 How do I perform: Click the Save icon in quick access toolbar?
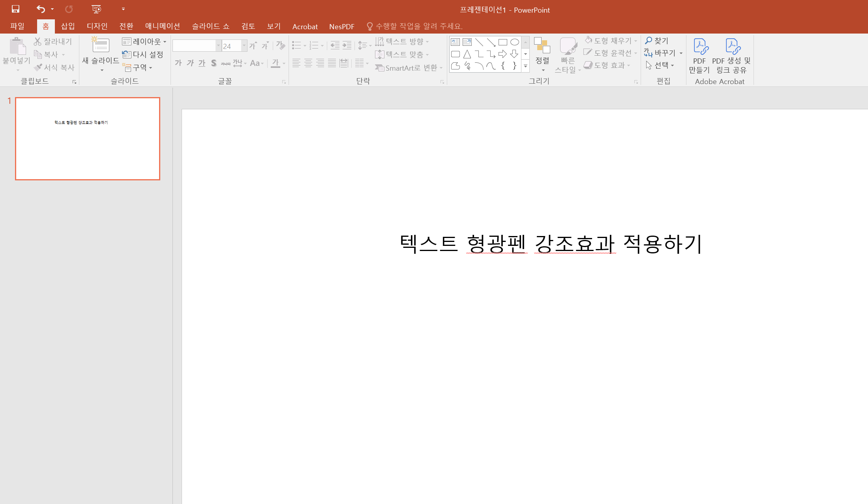click(15, 9)
